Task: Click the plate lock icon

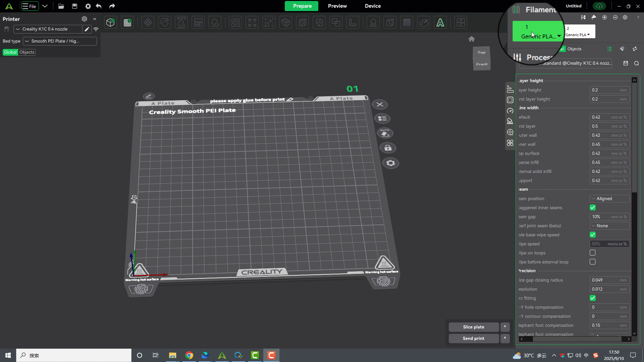Action: 388,148
